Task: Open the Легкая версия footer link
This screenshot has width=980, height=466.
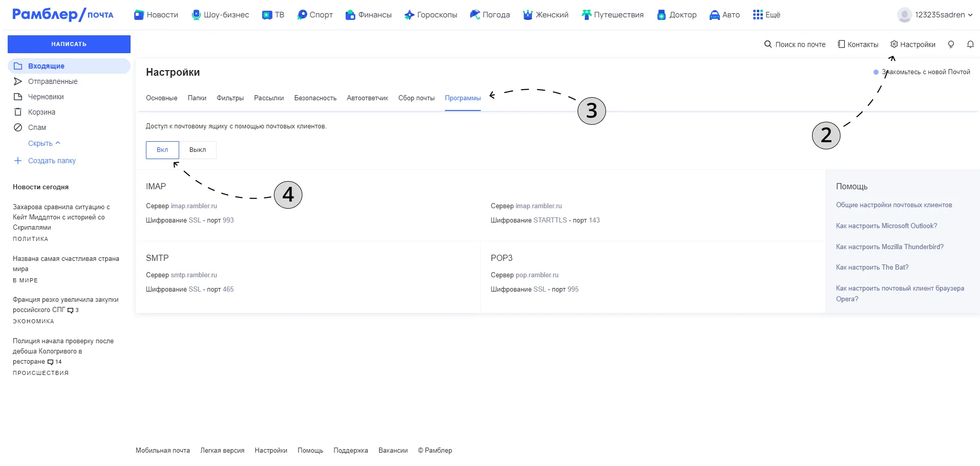Action: click(222, 451)
